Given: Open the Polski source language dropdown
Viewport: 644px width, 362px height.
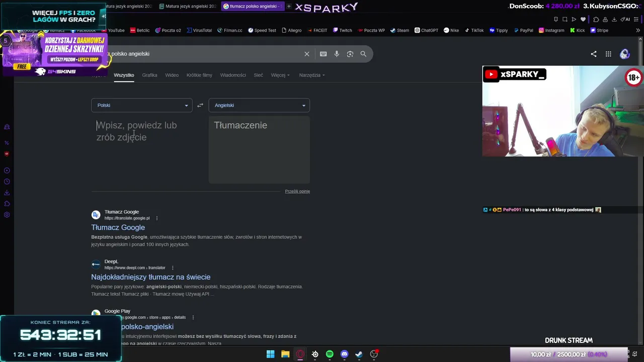Looking at the screenshot, I should tap(141, 105).
